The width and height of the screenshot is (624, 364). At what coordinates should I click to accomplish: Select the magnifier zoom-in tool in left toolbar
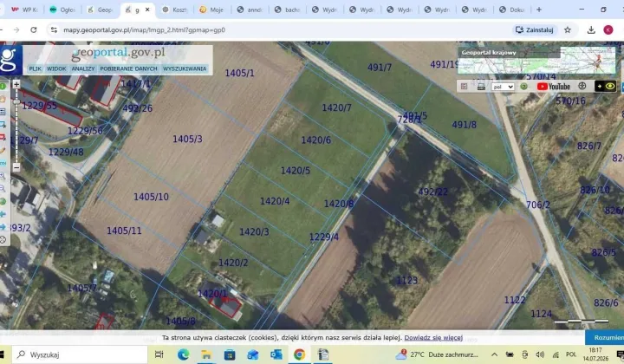3,176
